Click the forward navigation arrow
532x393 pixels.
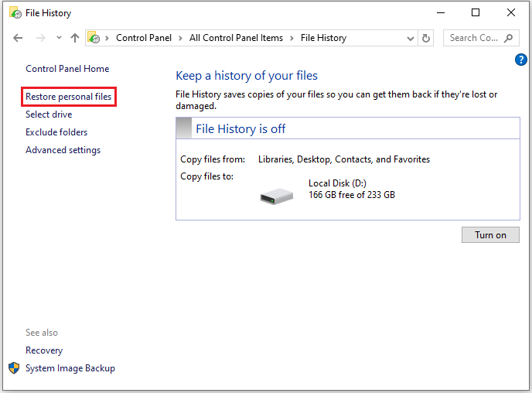[x=41, y=38]
